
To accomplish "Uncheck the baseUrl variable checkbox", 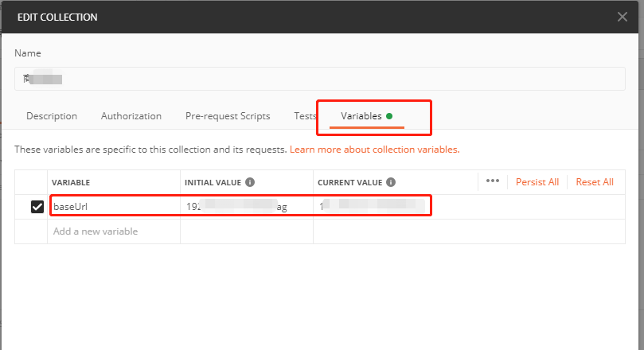I will [x=37, y=207].
